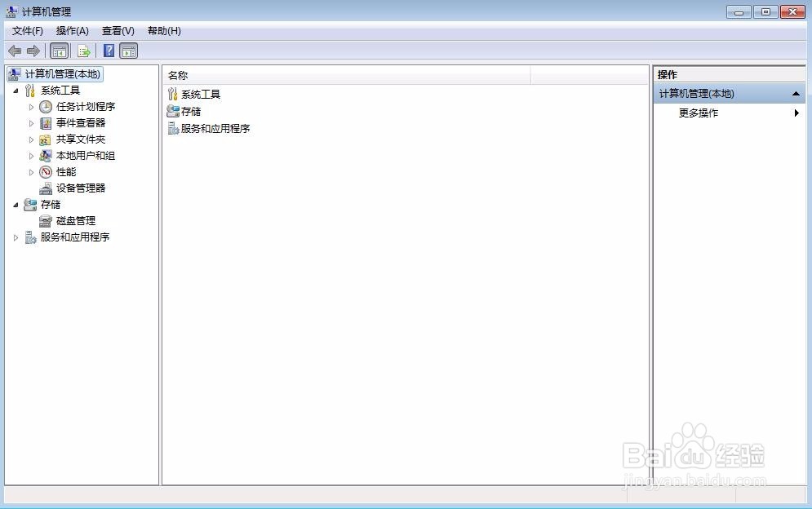Click the 服务和应用程序 icon in the center list

[173, 128]
